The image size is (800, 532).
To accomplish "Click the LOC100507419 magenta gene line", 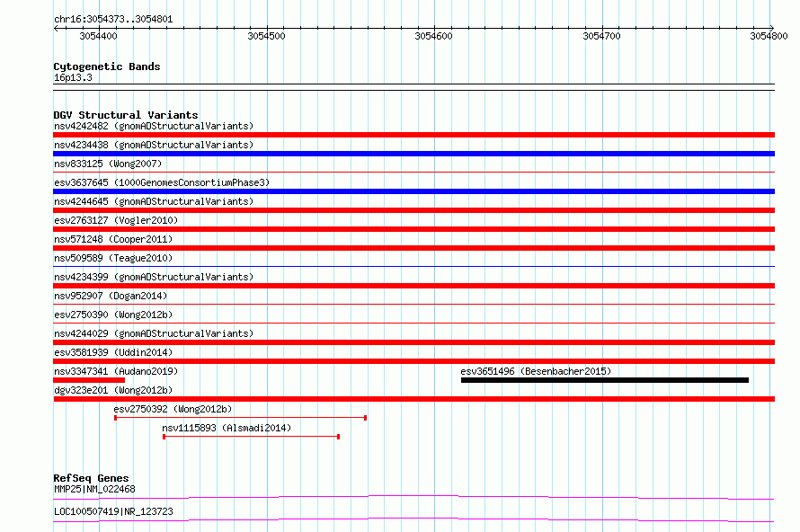I will point(413,519).
